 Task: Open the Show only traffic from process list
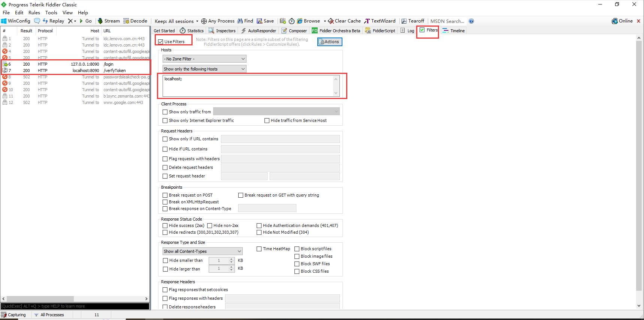(276, 111)
